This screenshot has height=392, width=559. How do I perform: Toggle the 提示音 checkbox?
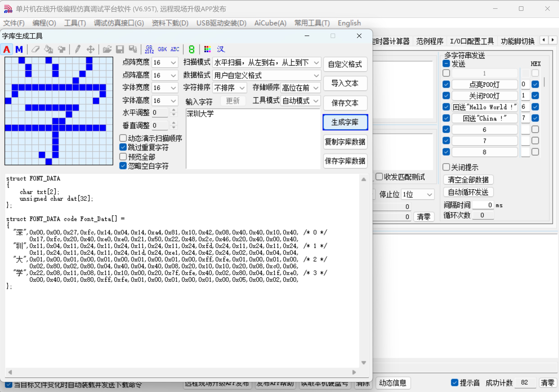point(454,383)
